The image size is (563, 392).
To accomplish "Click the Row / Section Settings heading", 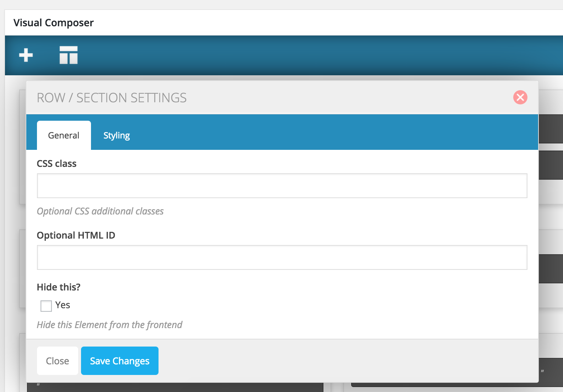I will tap(112, 98).
